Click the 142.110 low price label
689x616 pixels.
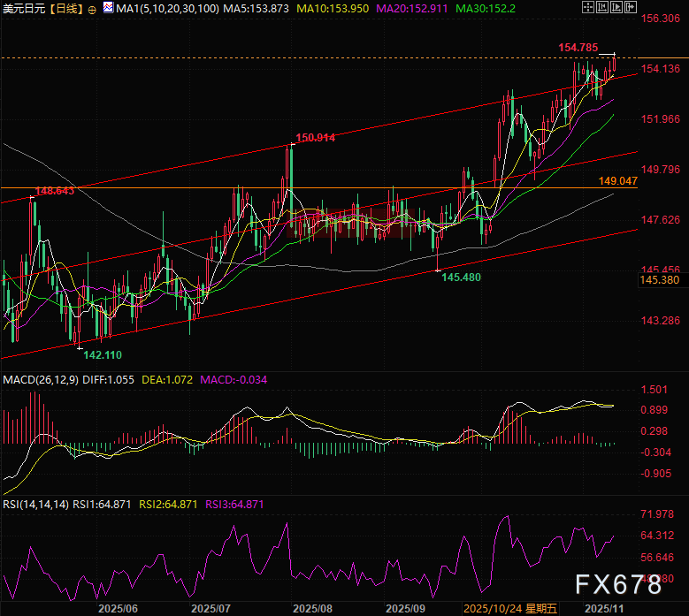103,354
